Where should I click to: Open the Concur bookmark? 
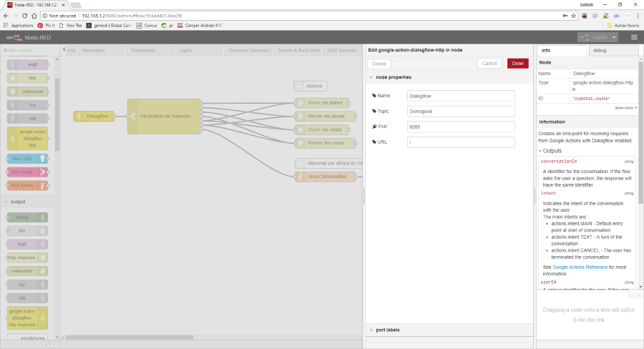click(147, 26)
